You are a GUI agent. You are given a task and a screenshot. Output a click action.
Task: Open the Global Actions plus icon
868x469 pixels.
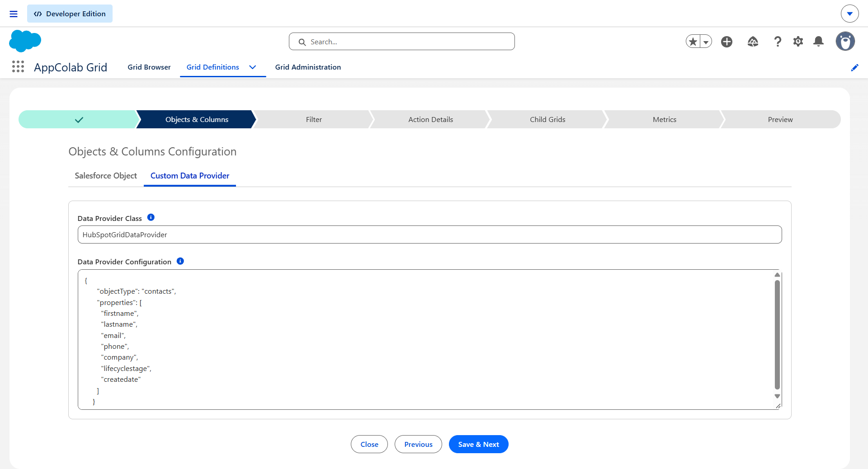pos(727,42)
